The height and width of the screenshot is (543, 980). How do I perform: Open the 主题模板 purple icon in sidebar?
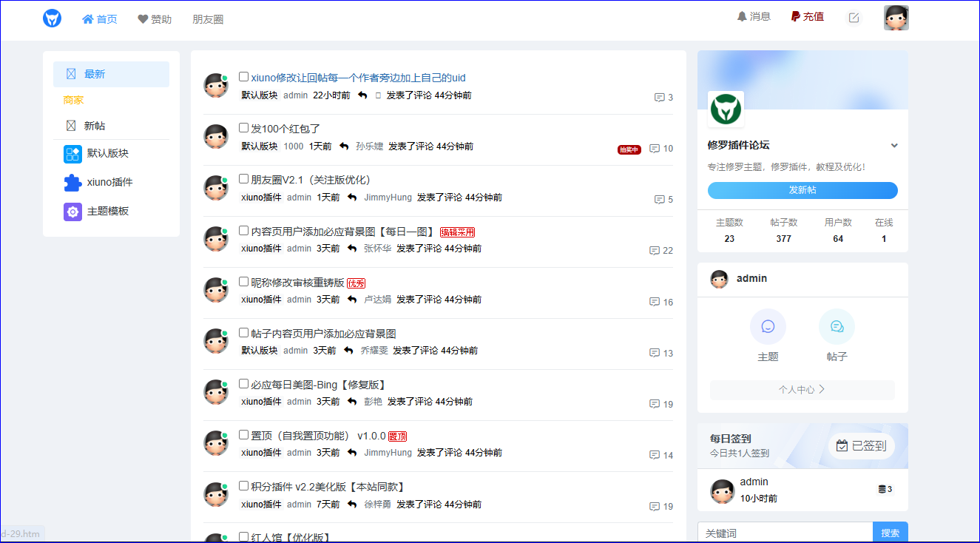tap(72, 212)
